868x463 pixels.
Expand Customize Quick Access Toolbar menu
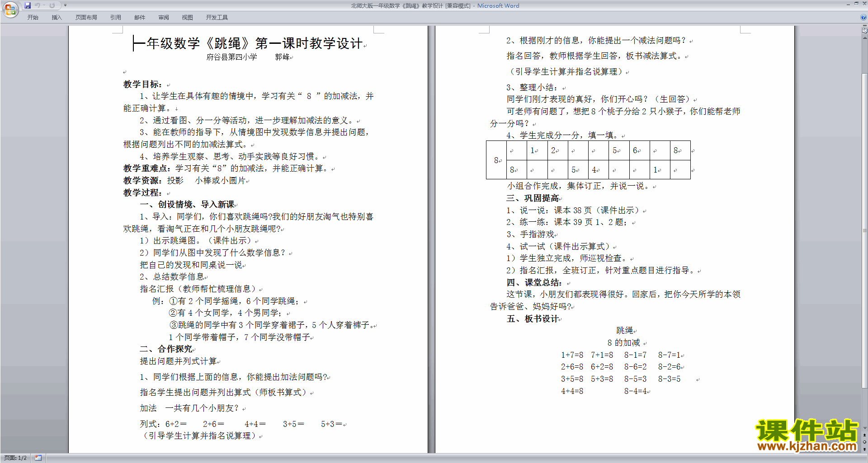click(65, 5)
